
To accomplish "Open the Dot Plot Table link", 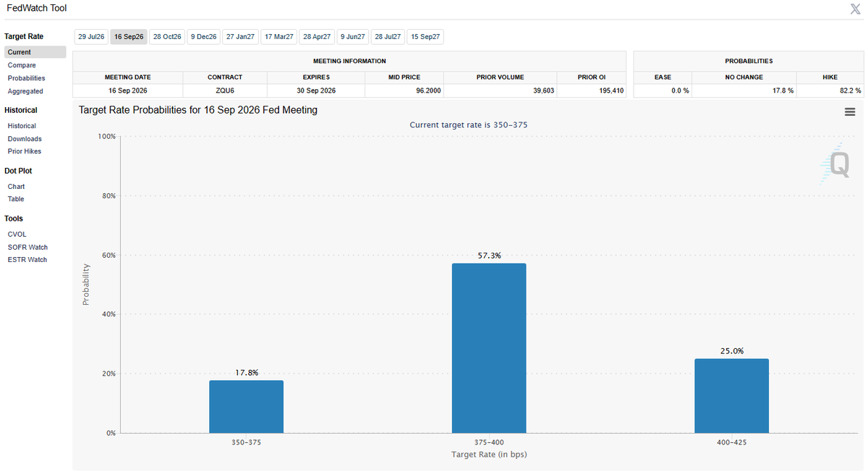I will click(16, 199).
